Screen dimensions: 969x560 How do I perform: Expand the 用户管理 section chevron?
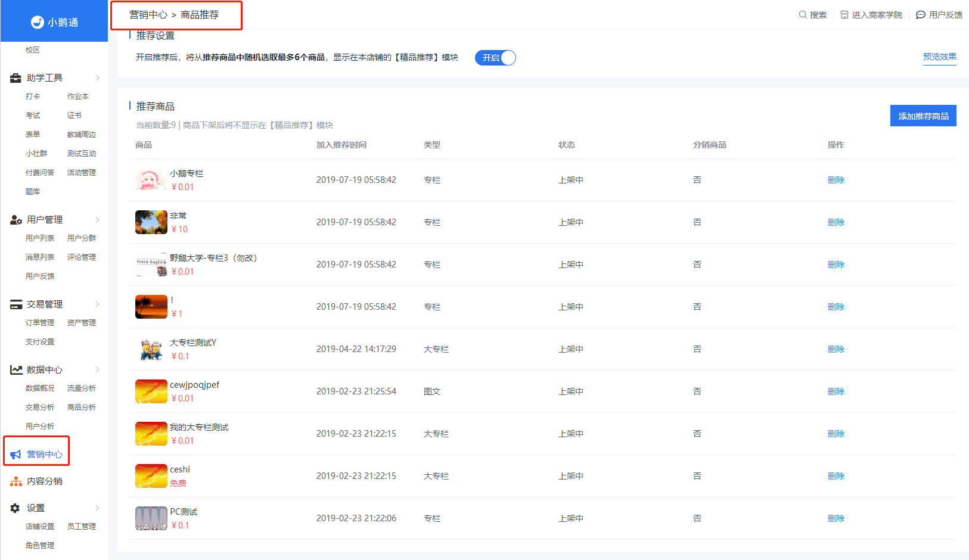97,220
